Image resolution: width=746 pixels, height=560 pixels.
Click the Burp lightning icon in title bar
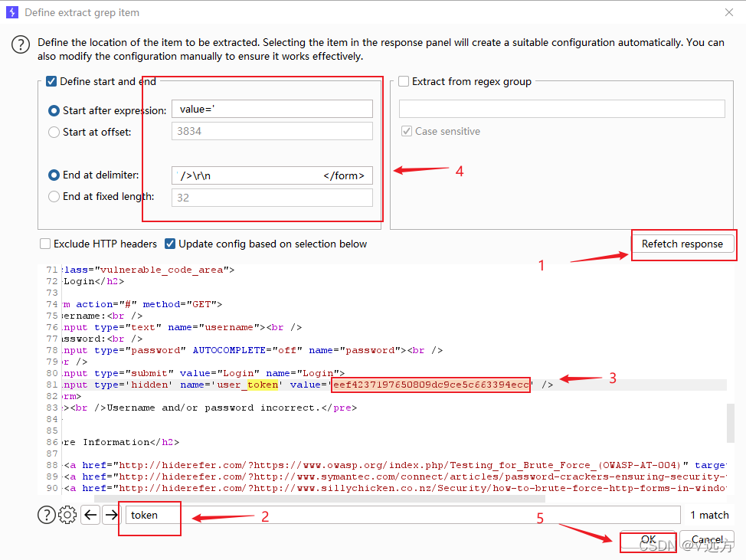coord(12,12)
